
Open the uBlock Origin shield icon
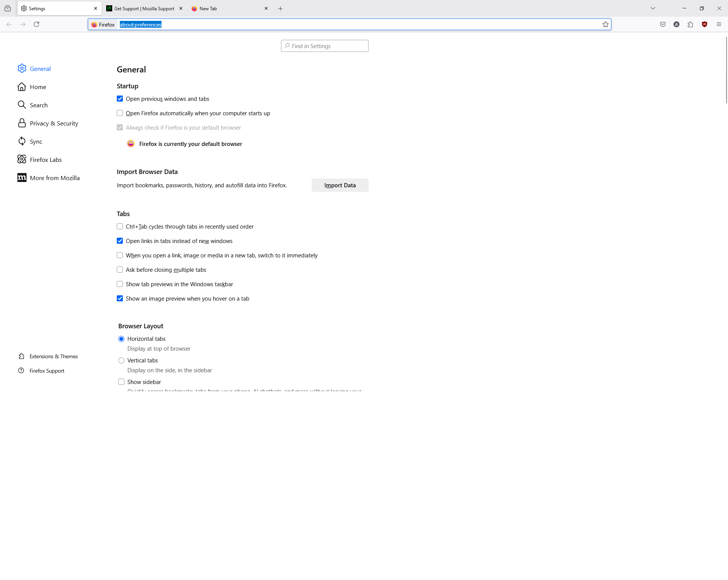[704, 24]
